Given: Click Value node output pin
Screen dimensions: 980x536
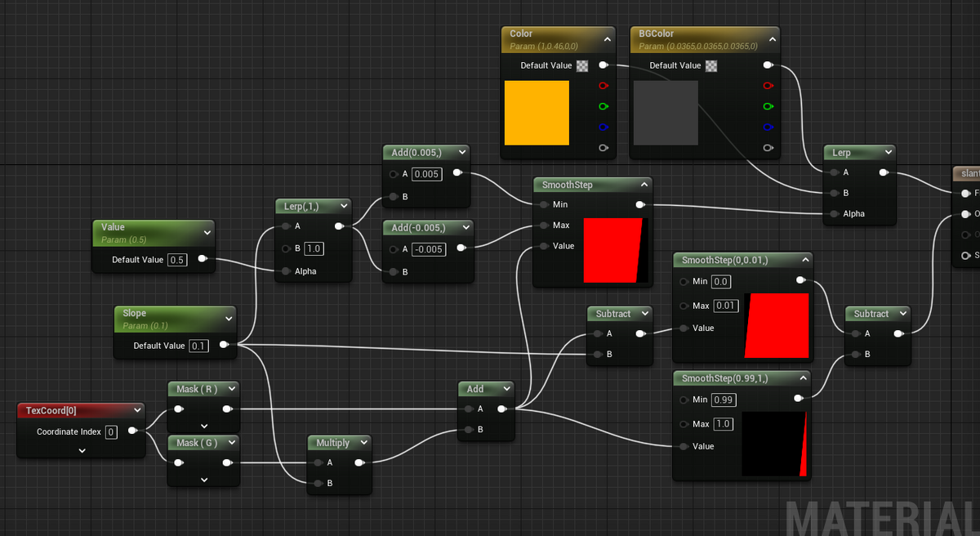Looking at the screenshot, I should tap(202, 259).
